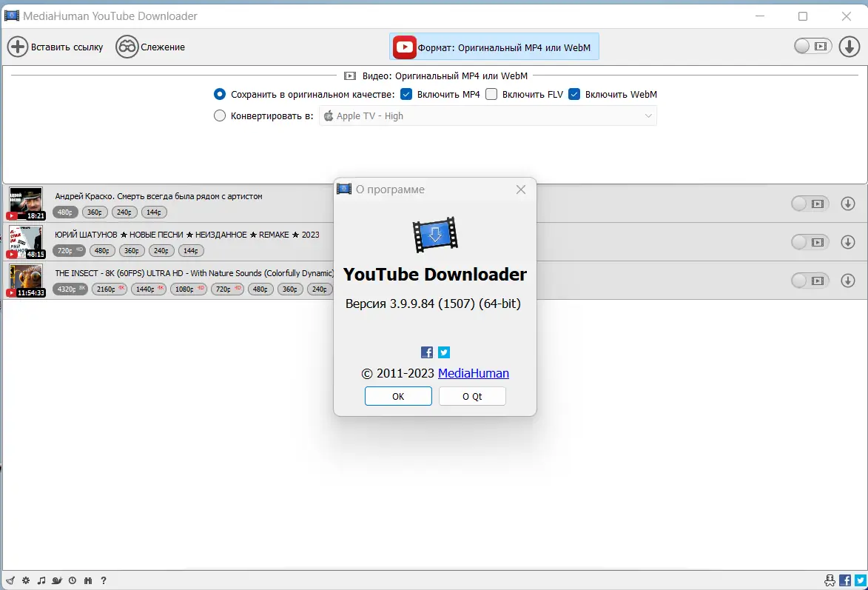
Task: Open the MediaHuman link in the About window
Action: pos(474,373)
